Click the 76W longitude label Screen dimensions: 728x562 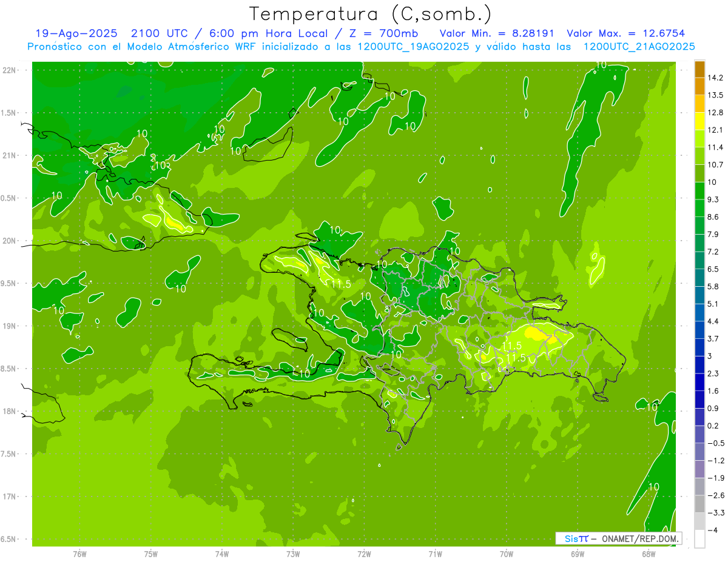(x=79, y=554)
